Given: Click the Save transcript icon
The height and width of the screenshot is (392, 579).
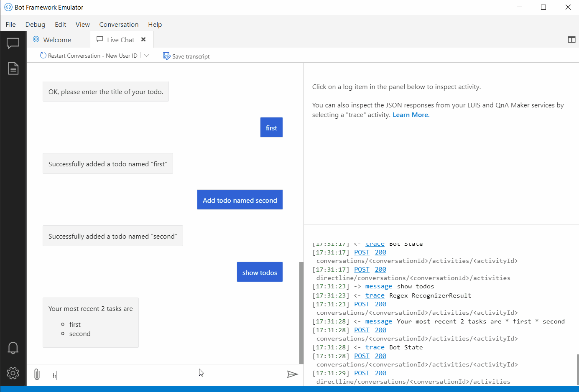Looking at the screenshot, I should 166,56.
